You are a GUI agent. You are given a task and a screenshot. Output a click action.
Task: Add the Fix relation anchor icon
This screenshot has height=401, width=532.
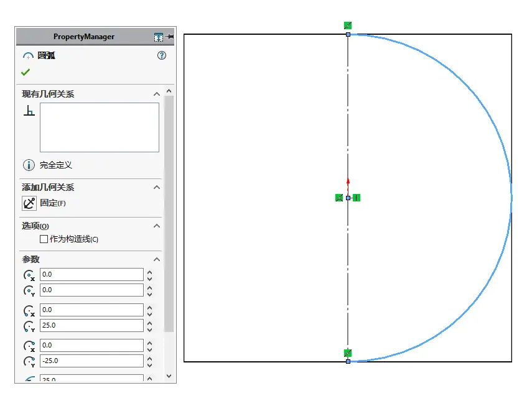29,203
